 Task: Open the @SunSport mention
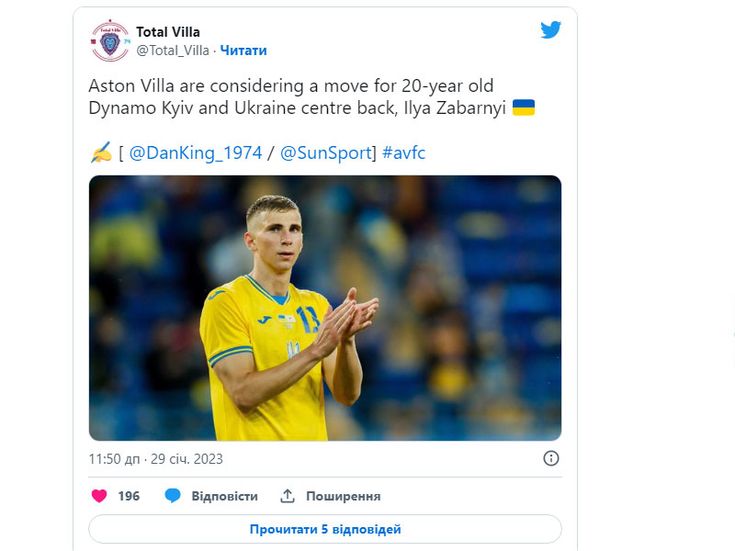[326, 153]
